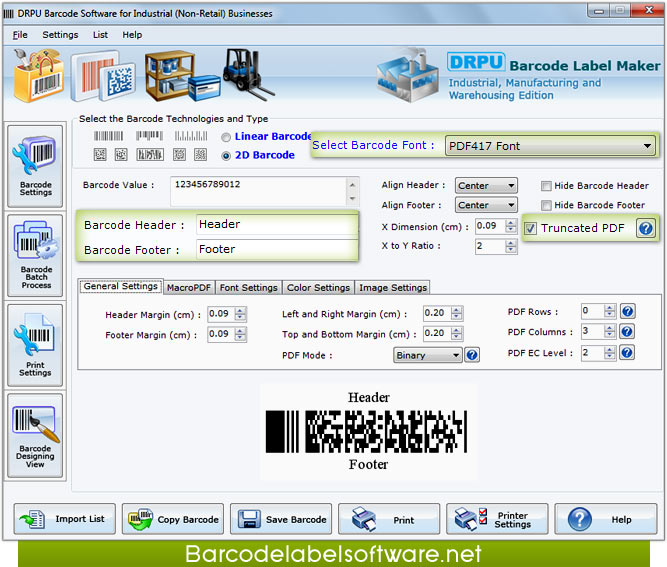Adjust the Header Margin stepper

click(240, 314)
